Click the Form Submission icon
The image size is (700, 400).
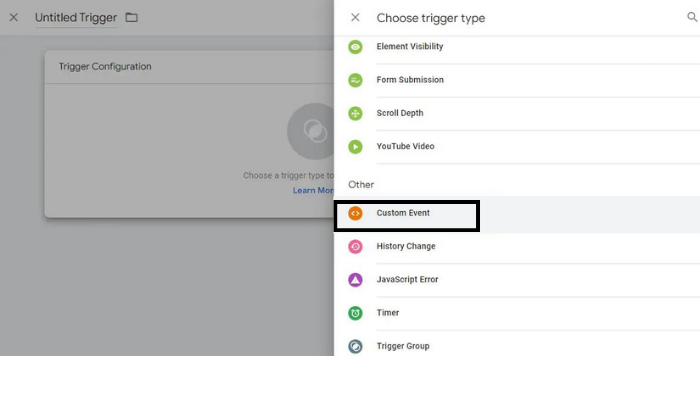coord(355,80)
